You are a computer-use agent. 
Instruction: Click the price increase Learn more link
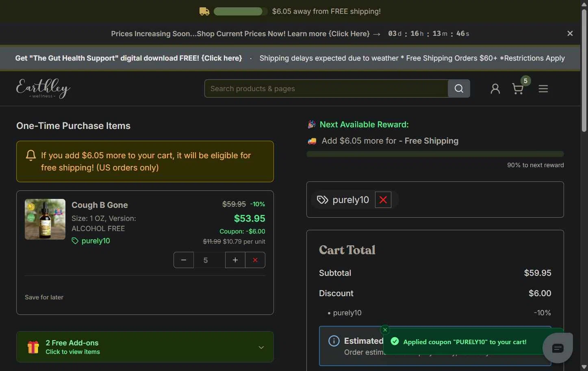tap(328, 34)
